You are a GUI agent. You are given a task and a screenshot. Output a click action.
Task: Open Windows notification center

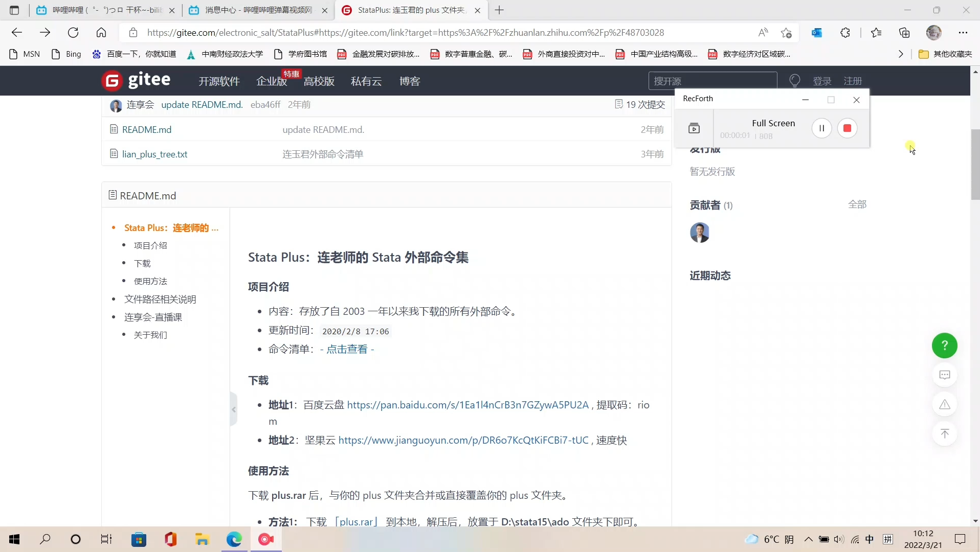[x=960, y=539]
